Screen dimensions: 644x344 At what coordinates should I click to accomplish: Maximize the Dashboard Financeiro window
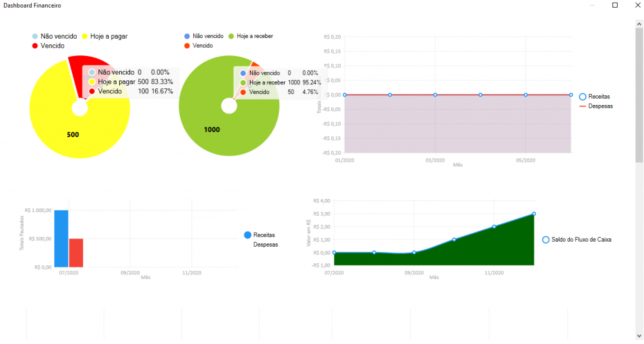(614, 5)
